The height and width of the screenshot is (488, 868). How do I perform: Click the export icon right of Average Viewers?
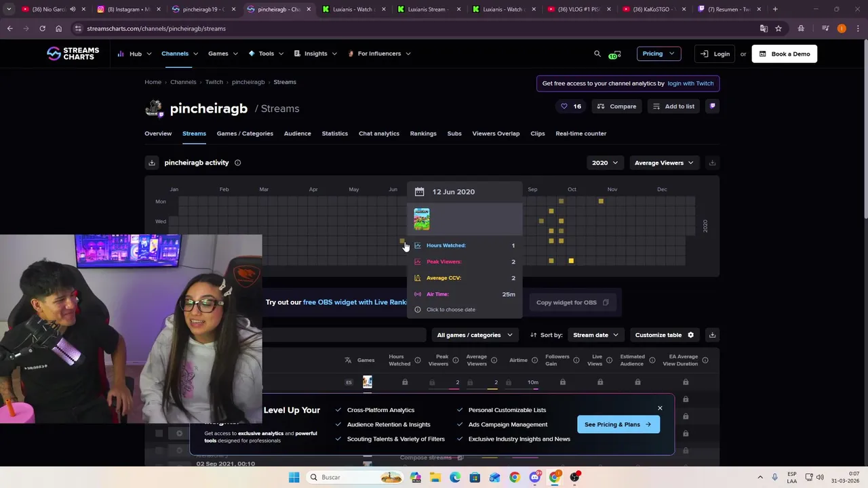(712, 163)
